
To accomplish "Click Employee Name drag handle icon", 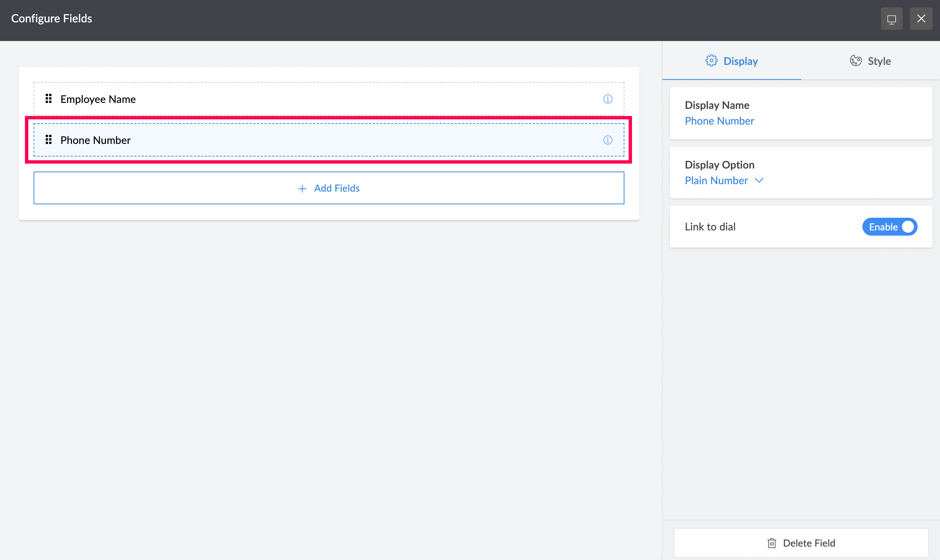I will [48, 99].
